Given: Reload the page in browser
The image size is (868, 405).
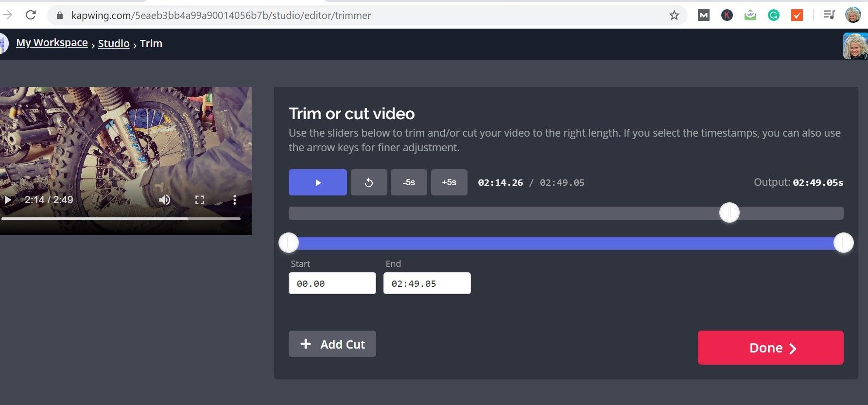Looking at the screenshot, I should 31,15.
